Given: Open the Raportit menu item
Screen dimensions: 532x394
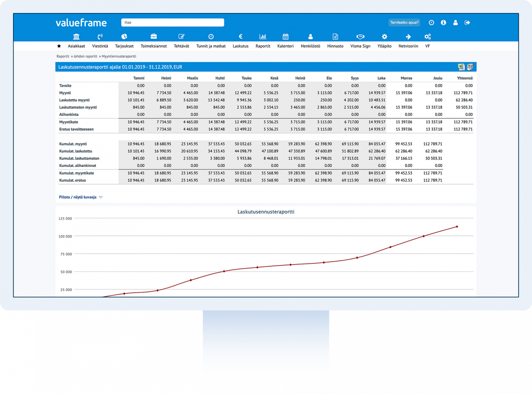Looking at the screenshot, I should coord(263,46).
